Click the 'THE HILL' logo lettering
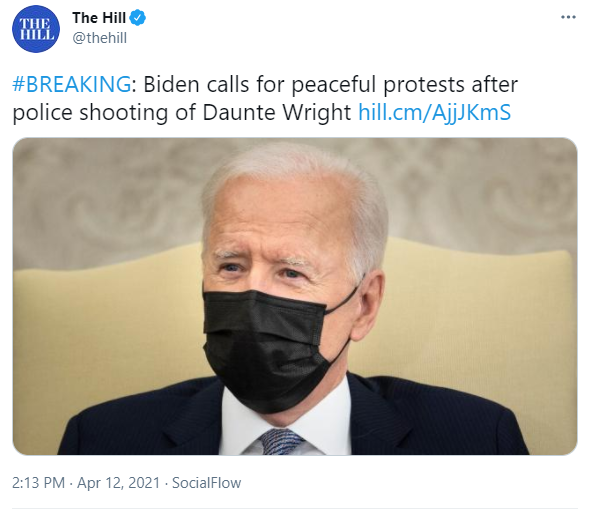The height and width of the screenshot is (510, 598). 36,29
